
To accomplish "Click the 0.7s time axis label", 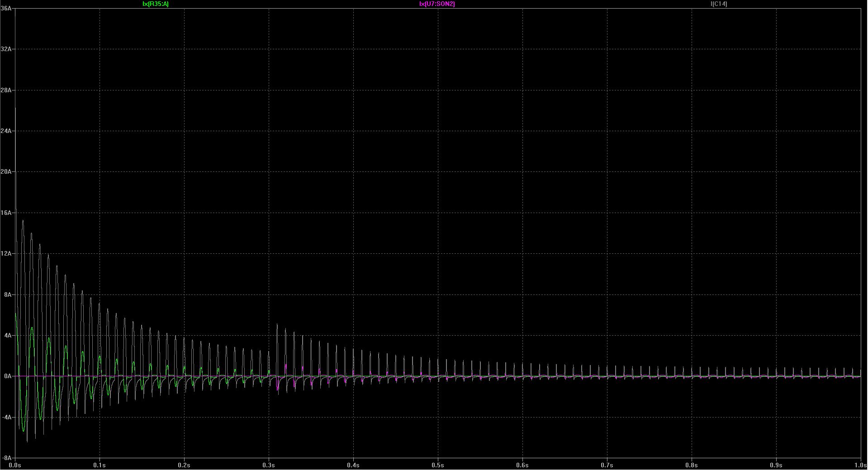I will click(x=607, y=465).
